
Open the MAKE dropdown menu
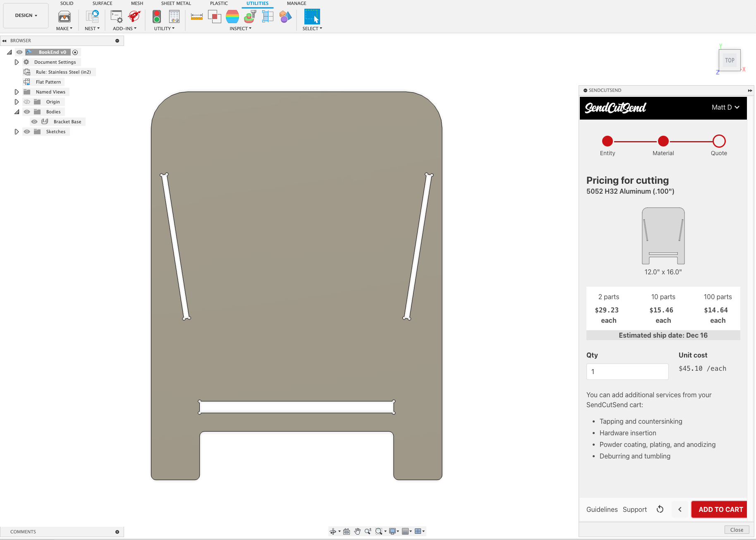(64, 29)
